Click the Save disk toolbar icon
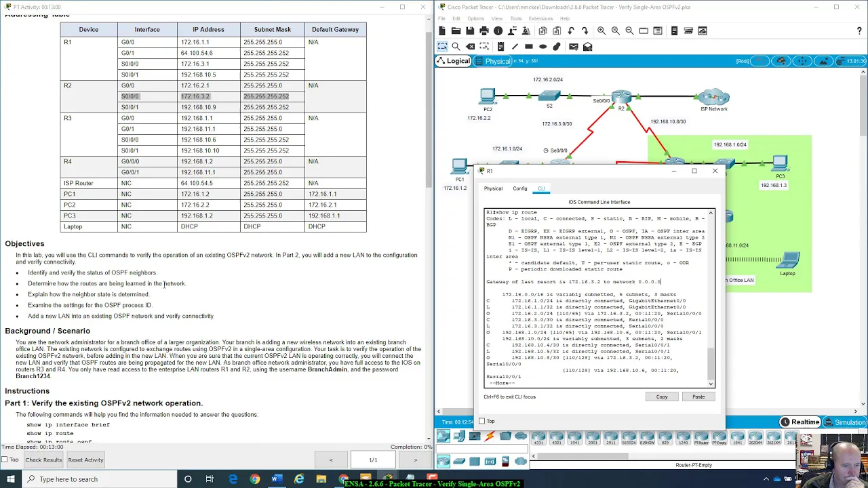Screen dimensions: 868x488 coord(470,31)
